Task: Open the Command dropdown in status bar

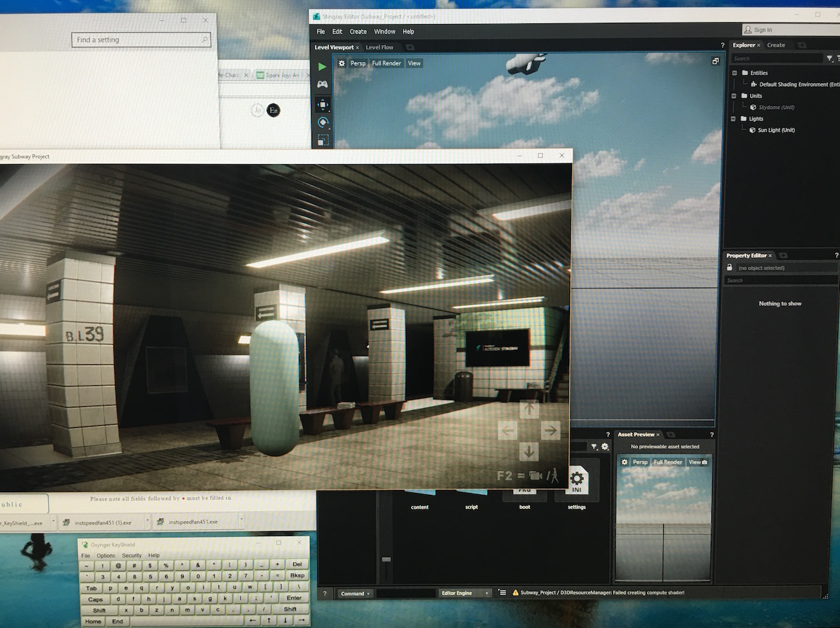Action: 355,594
